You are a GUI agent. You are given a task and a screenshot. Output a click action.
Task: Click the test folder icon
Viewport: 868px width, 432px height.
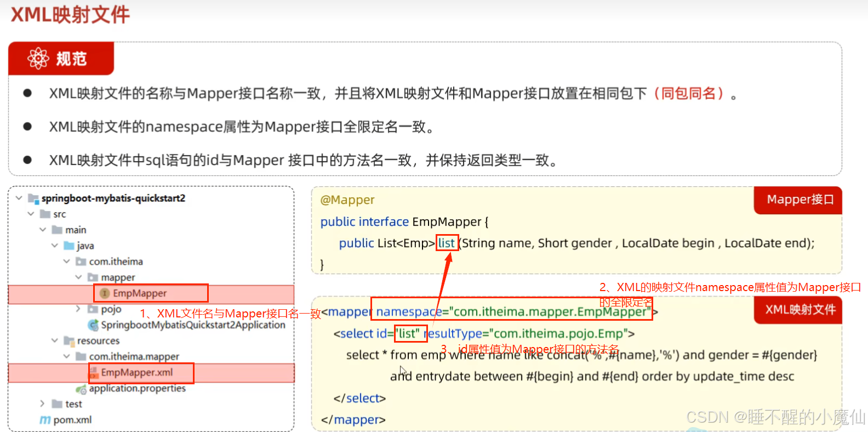57,404
